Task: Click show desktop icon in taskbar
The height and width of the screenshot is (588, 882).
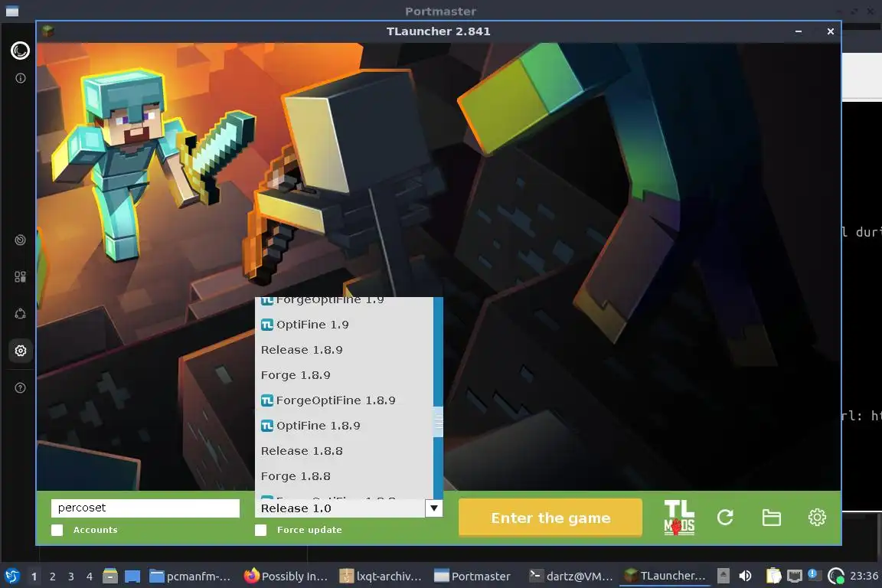Action: click(132, 576)
